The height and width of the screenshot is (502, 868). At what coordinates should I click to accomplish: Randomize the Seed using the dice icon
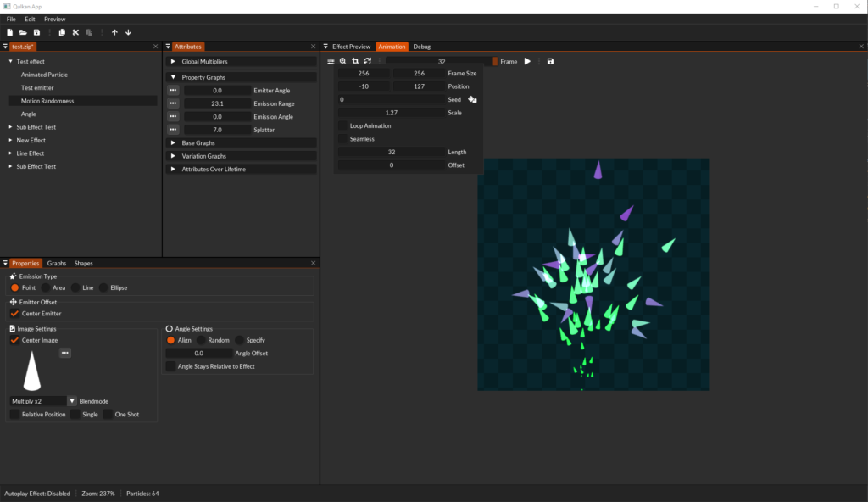472,99
